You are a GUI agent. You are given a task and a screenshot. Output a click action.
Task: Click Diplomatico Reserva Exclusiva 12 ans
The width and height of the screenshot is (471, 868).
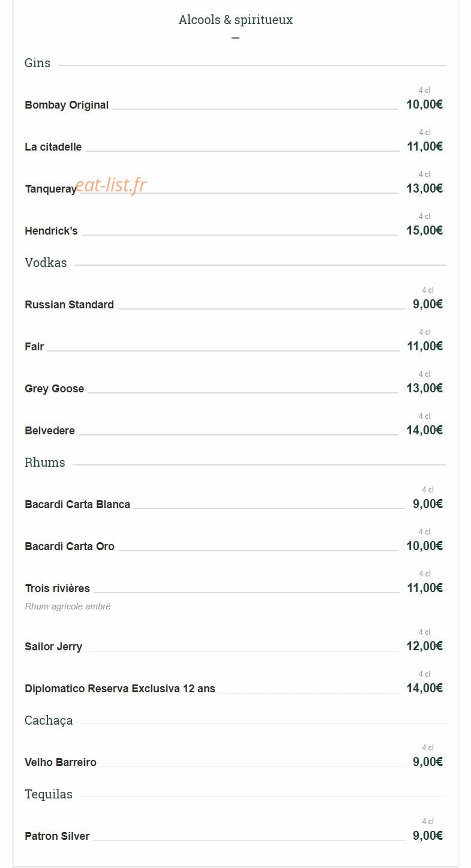[x=120, y=689]
